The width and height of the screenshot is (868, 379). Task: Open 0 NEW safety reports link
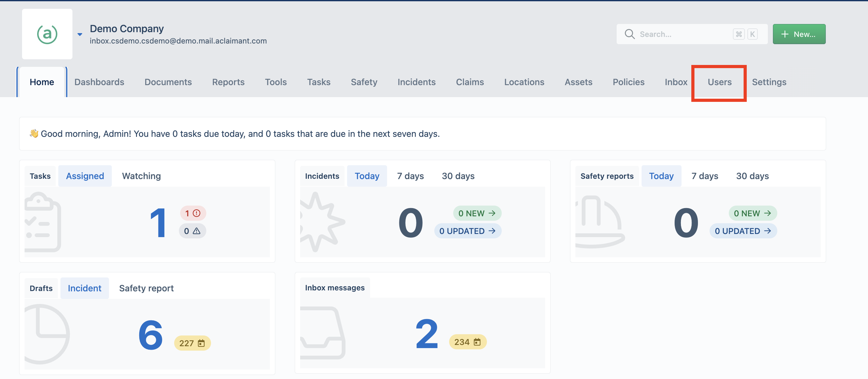(752, 213)
